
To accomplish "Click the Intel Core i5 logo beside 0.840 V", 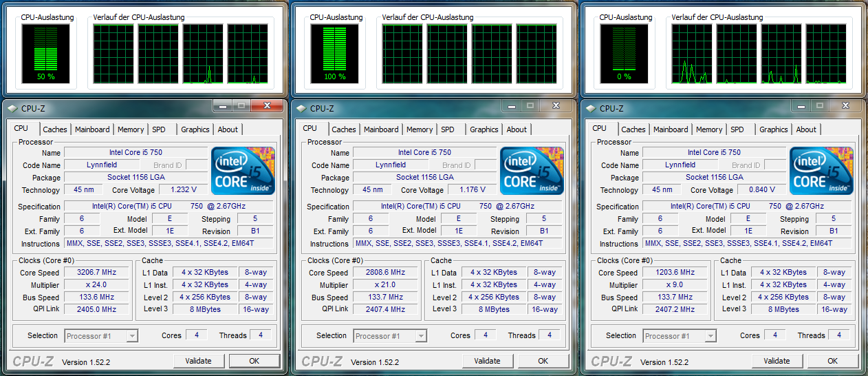I will [821, 170].
